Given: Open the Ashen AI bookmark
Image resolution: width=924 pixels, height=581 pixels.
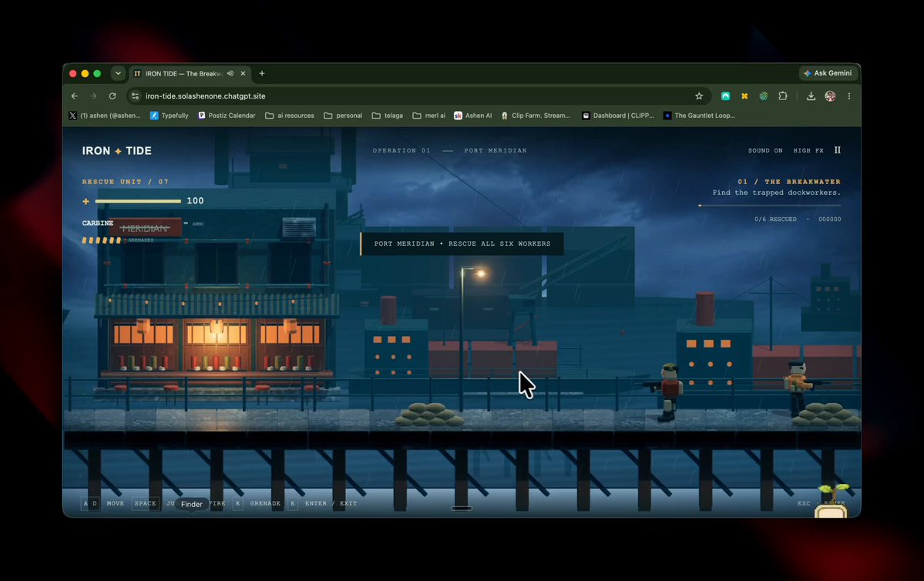Looking at the screenshot, I should [472, 116].
